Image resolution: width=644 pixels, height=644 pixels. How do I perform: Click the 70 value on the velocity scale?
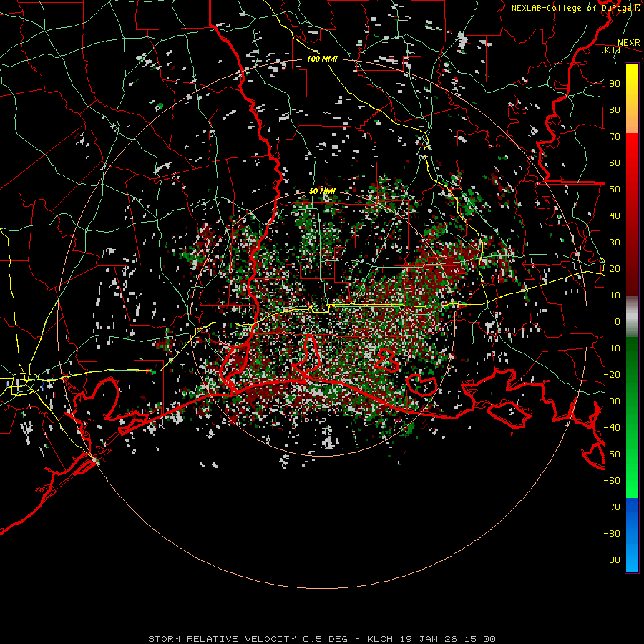(615, 137)
